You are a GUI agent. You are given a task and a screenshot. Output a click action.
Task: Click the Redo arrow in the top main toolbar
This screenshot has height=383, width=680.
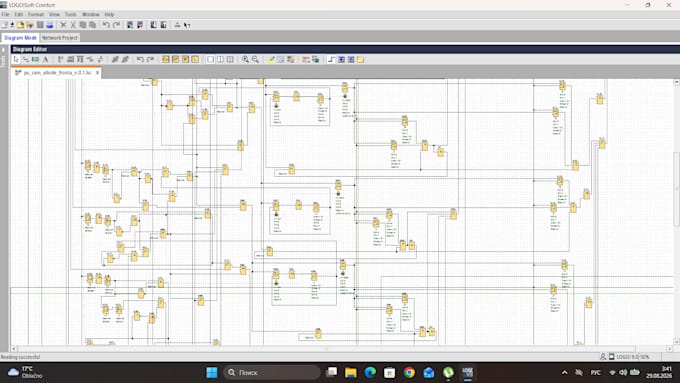point(116,25)
